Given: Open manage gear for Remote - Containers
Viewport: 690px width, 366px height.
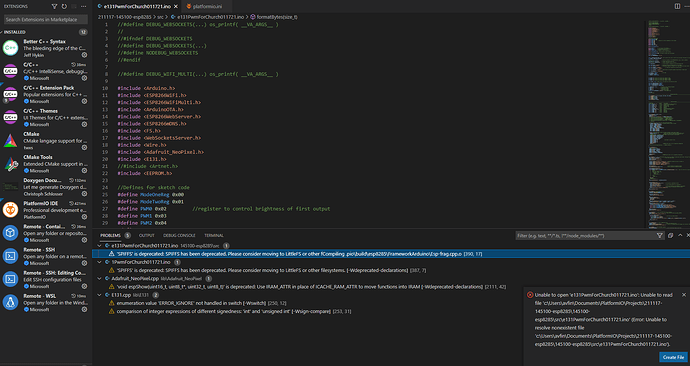Looking at the screenshot, I should pyautogui.click(x=84, y=240).
